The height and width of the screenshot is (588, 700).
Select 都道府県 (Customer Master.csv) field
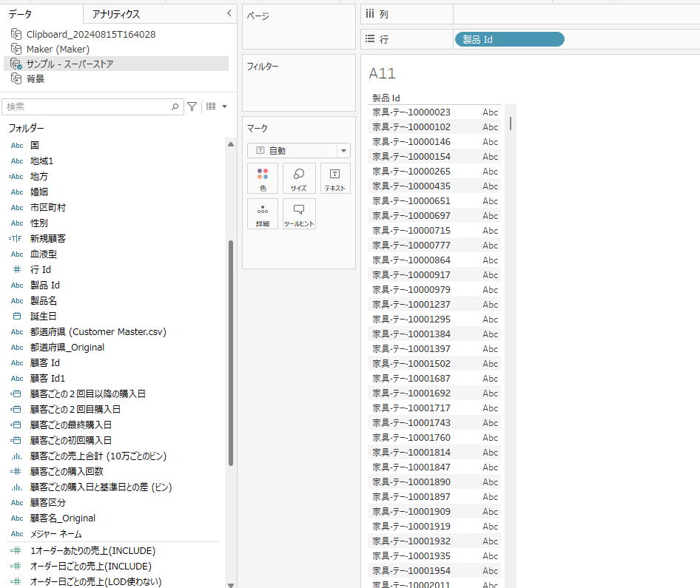[x=98, y=332]
